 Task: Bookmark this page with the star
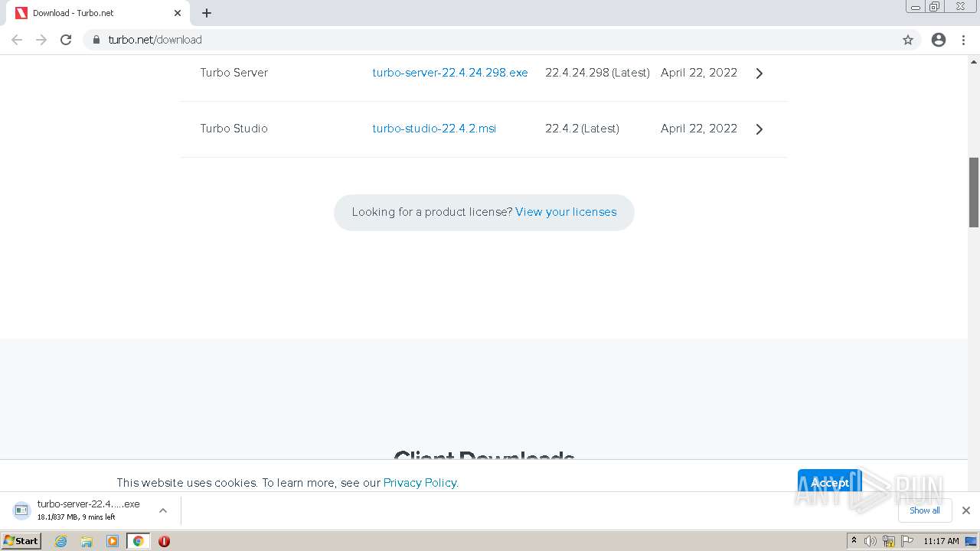[908, 40]
